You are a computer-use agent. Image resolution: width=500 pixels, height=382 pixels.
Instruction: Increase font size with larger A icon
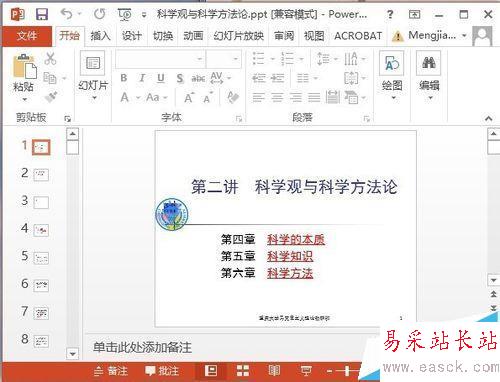[189, 98]
